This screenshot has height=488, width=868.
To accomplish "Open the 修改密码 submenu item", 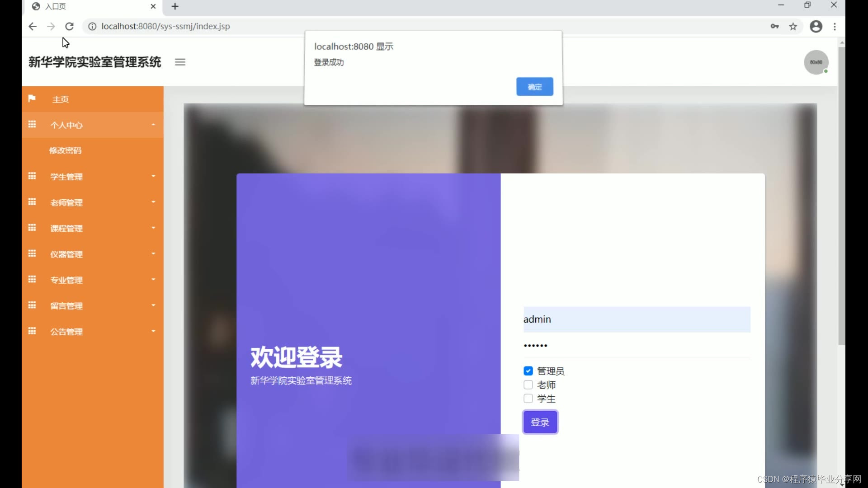I will coord(66,150).
